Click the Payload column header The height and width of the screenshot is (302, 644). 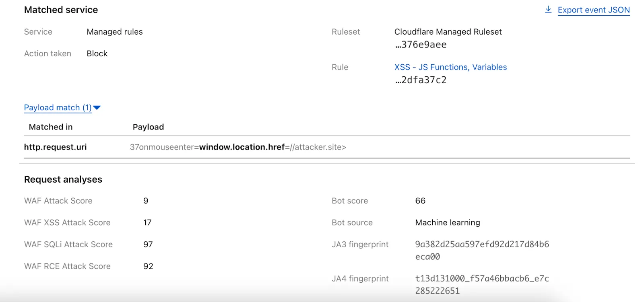(x=148, y=127)
